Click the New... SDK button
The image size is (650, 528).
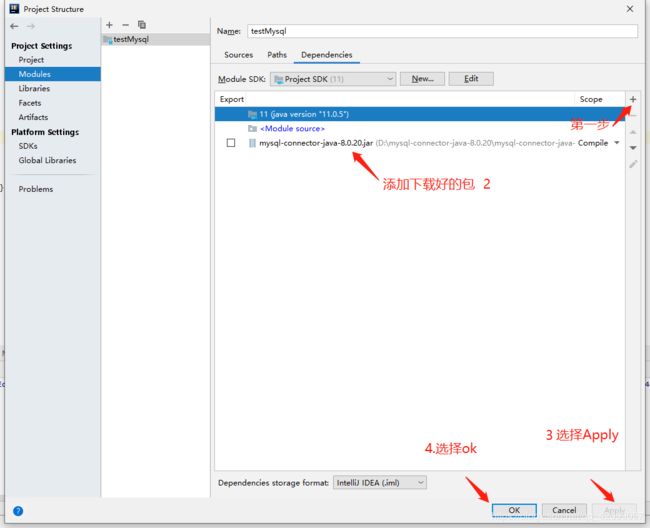click(422, 79)
